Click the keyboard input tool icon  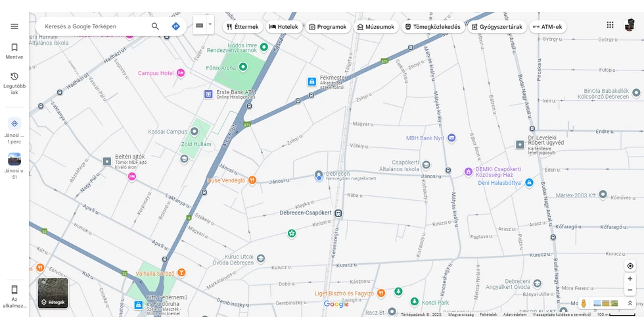tap(200, 26)
